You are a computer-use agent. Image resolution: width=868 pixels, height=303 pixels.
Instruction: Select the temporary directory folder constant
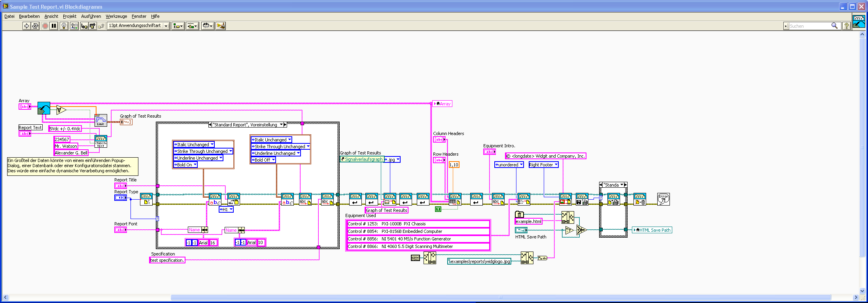(x=519, y=215)
